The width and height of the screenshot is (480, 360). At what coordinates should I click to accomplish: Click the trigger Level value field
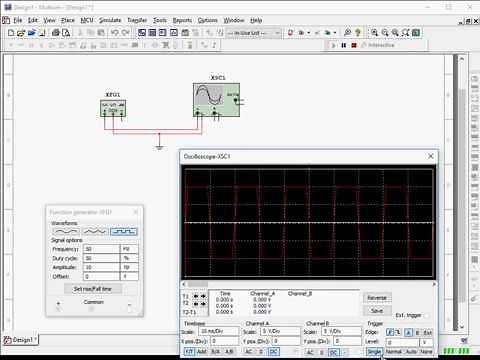(x=402, y=342)
